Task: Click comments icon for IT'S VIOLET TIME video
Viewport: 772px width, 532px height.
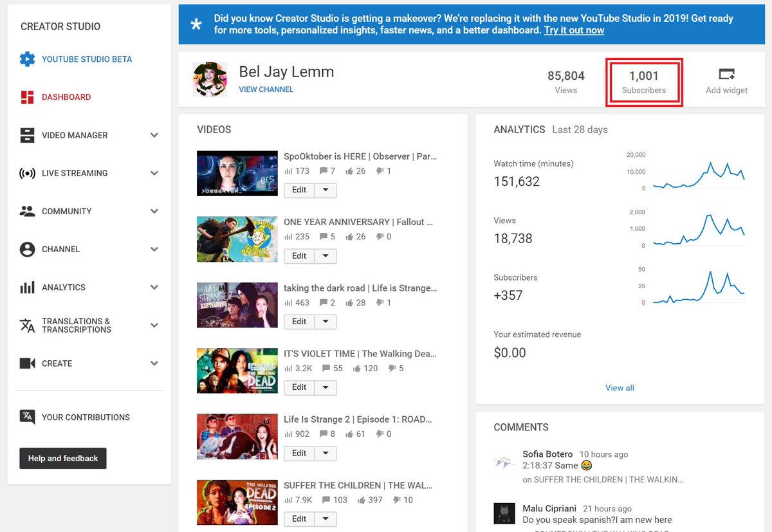Action: coord(326,369)
